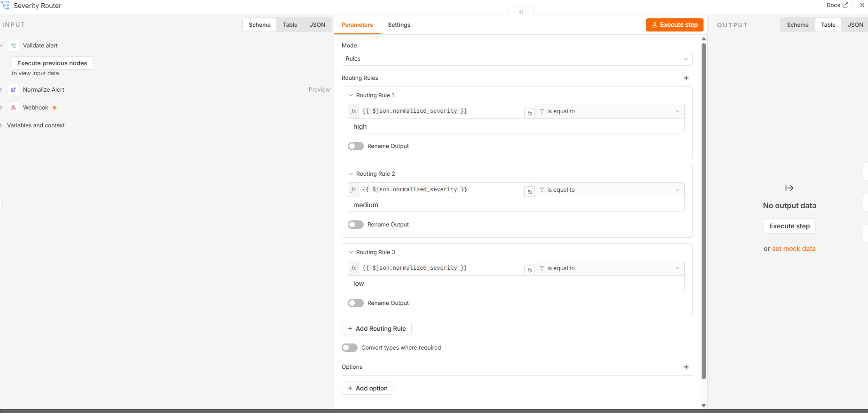Open expression editor icon for Routing Rule 2
Viewport: 868px width, 413px height.
click(530, 192)
